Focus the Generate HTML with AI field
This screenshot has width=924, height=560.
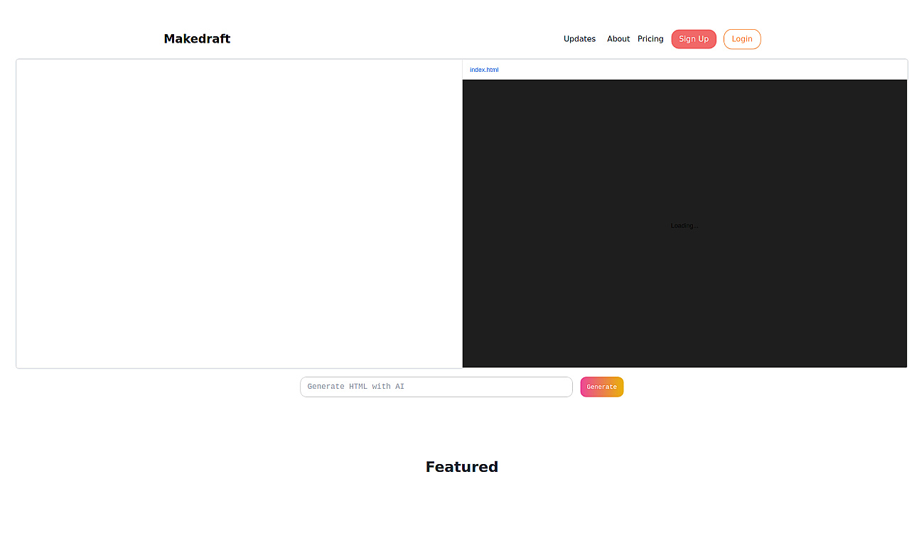[x=436, y=387]
